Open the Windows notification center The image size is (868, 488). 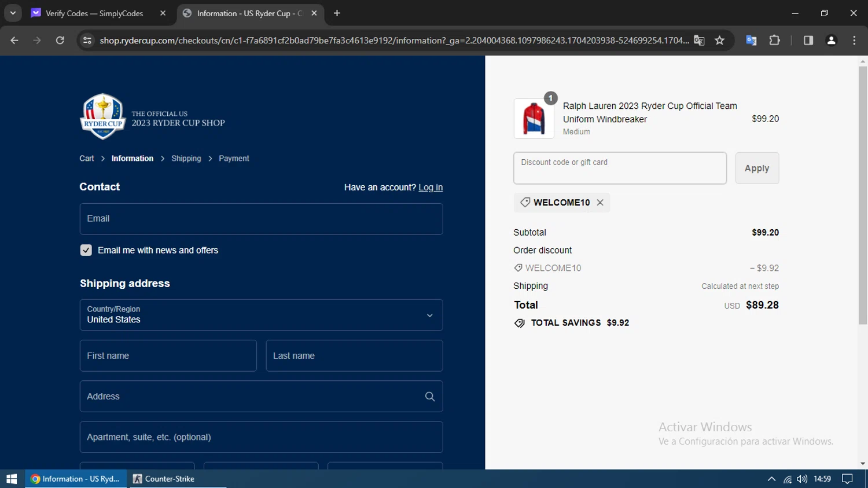pyautogui.click(x=847, y=479)
